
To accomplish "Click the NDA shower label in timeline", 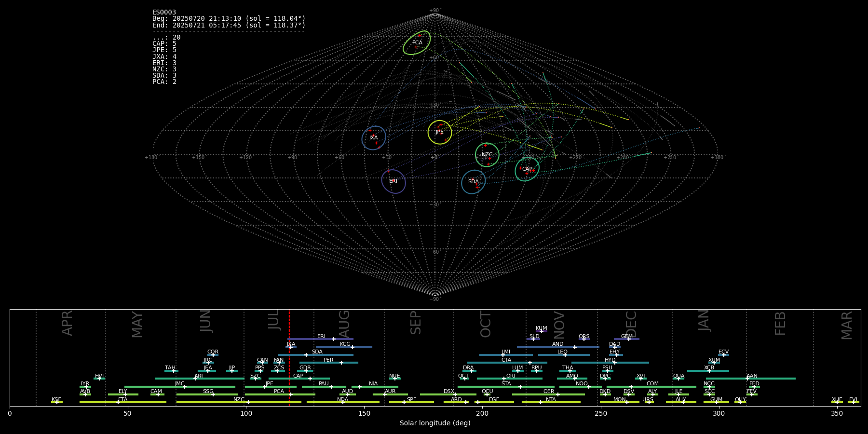I will pyautogui.click(x=342, y=400).
